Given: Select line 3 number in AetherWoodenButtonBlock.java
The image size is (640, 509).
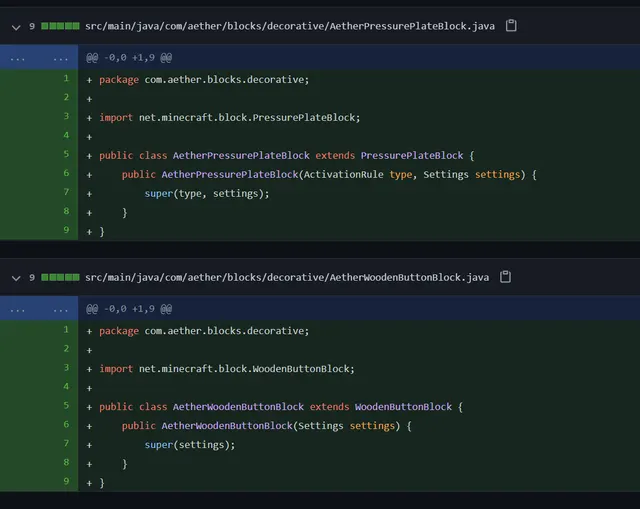Looking at the screenshot, I should 66,367.
